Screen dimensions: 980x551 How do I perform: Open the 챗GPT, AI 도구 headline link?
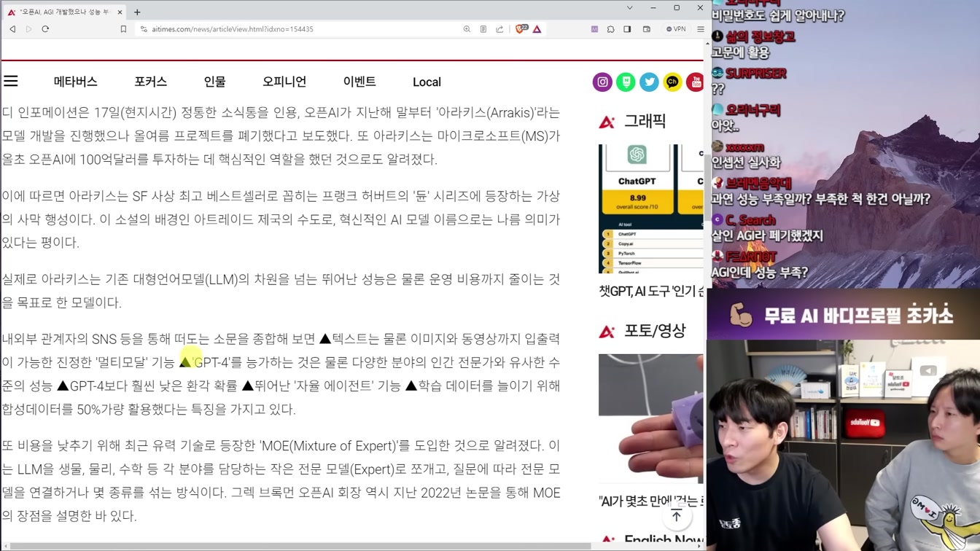click(x=651, y=291)
